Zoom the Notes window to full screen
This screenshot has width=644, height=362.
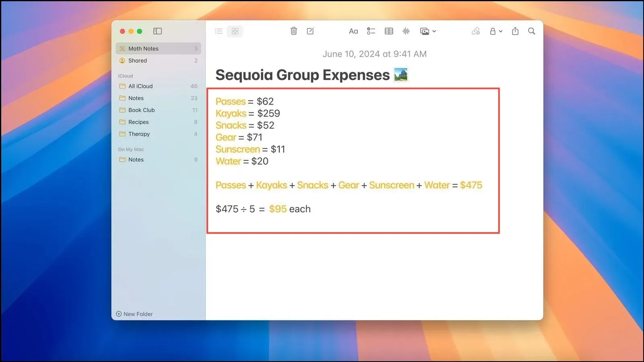pos(140,31)
